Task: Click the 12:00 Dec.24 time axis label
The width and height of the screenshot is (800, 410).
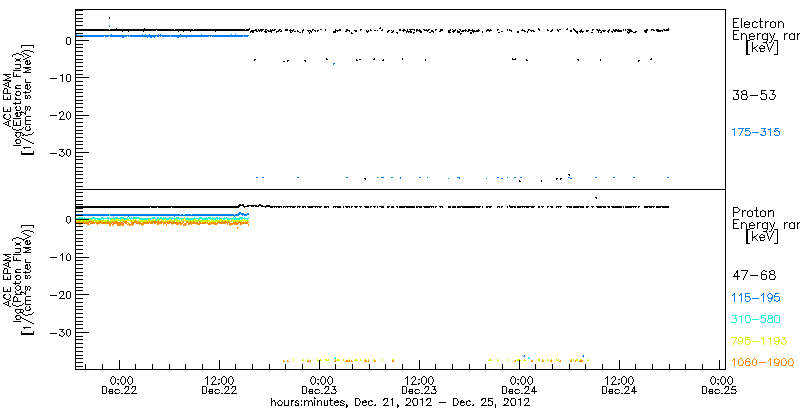Action: tap(619, 385)
